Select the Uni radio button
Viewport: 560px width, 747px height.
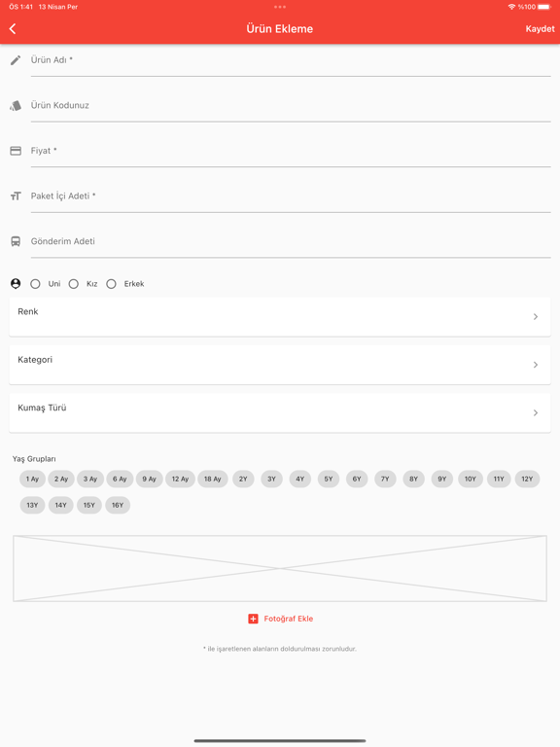pos(35,284)
